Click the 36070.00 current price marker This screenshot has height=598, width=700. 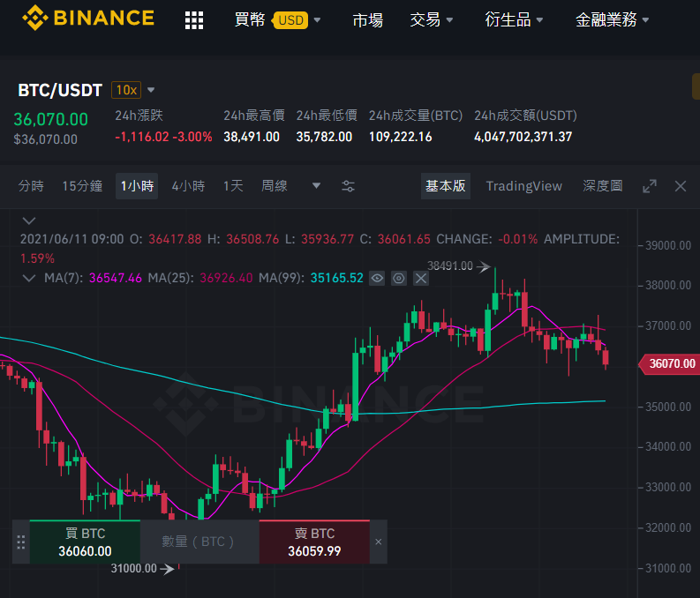click(669, 364)
